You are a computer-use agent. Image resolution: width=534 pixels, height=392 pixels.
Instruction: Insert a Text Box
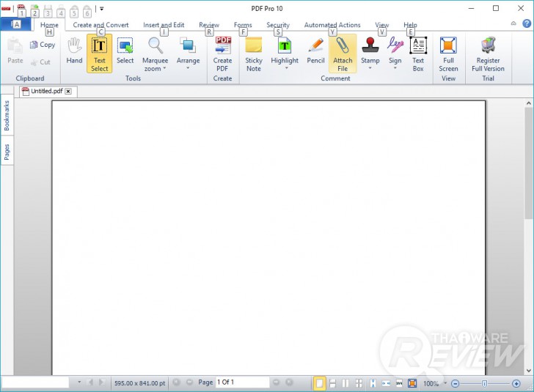[418, 54]
